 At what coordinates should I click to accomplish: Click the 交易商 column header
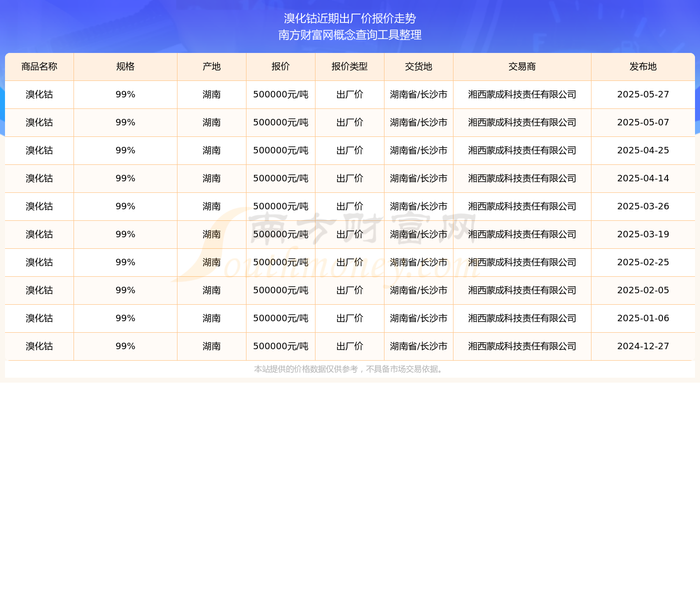pyautogui.click(x=522, y=66)
